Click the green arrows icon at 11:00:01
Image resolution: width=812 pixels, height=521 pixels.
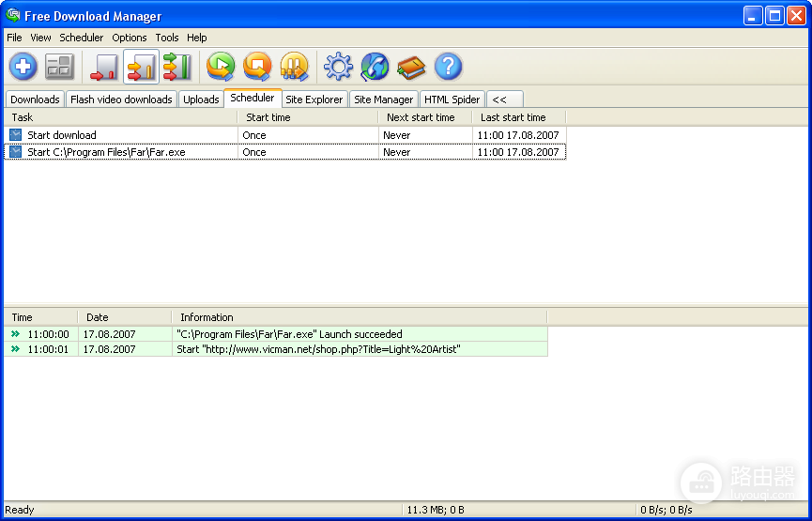(16, 349)
